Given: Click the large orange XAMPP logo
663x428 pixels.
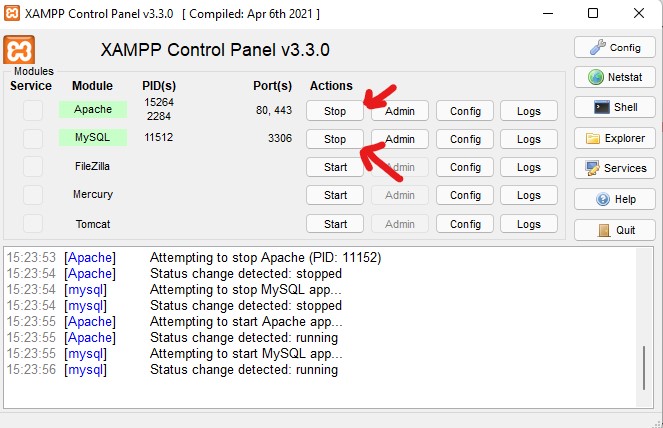Looking at the screenshot, I should (19, 50).
